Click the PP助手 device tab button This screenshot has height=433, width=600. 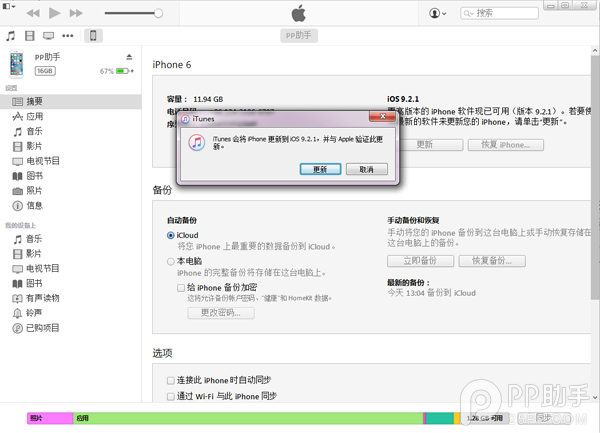(x=299, y=36)
